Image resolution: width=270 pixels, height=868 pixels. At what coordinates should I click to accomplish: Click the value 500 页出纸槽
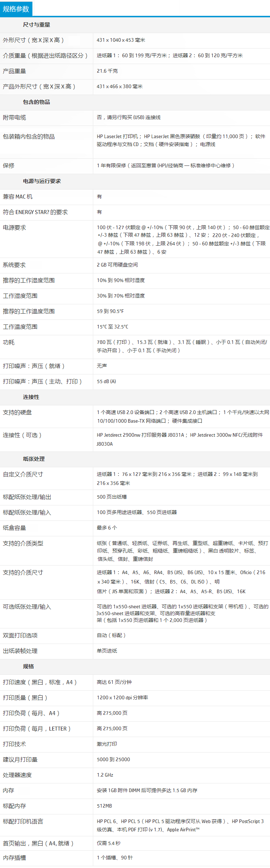[x=112, y=497]
